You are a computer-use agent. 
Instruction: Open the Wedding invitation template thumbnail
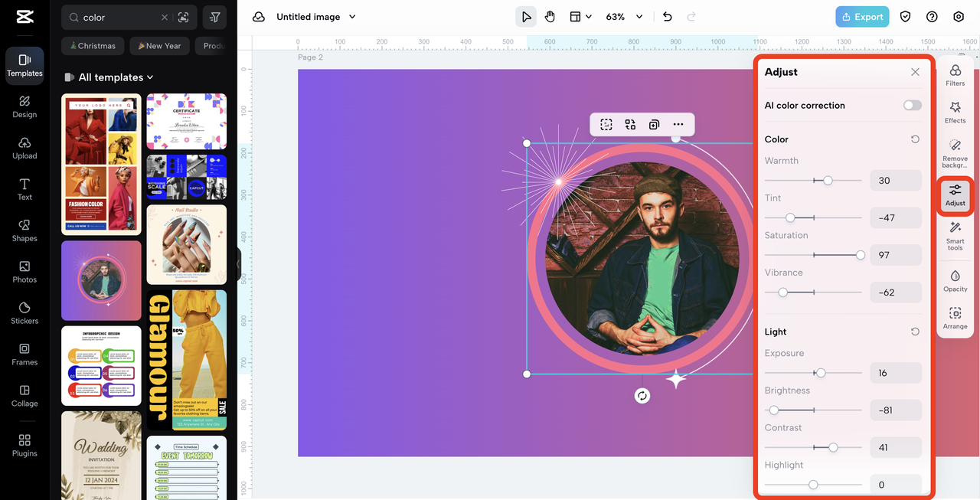(x=101, y=456)
